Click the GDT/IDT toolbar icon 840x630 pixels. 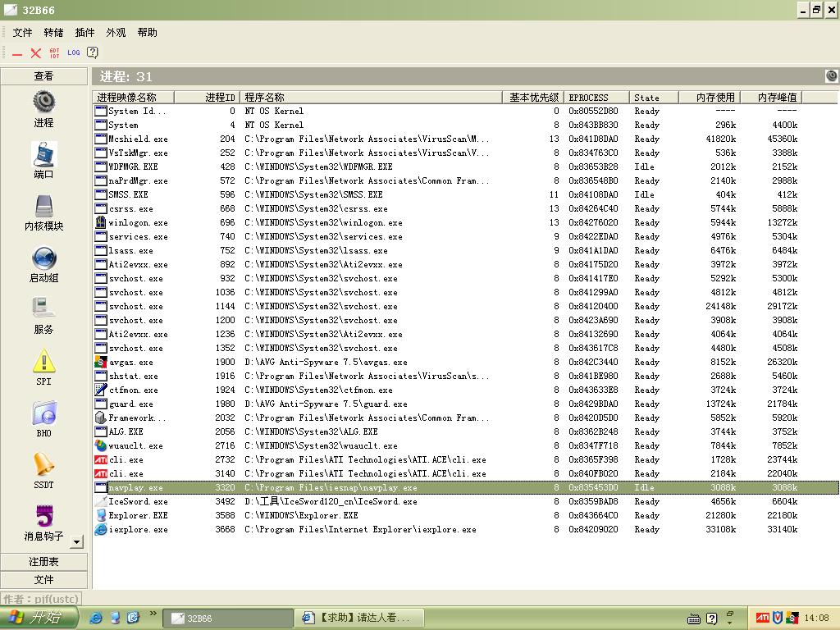coord(54,52)
